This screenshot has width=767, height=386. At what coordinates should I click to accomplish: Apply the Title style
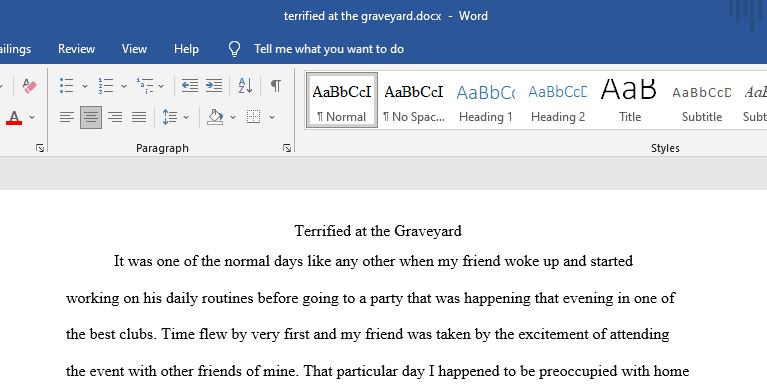pos(630,101)
